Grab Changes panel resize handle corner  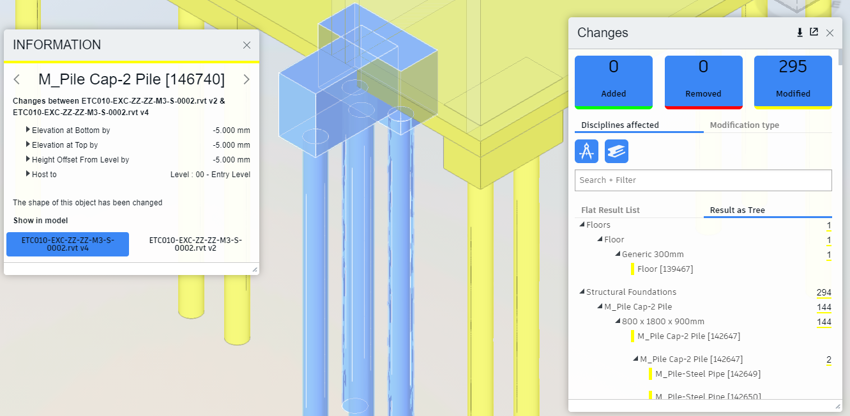(x=838, y=406)
